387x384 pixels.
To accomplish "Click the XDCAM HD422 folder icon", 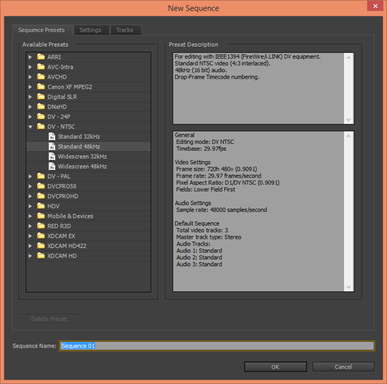I will click(41, 246).
